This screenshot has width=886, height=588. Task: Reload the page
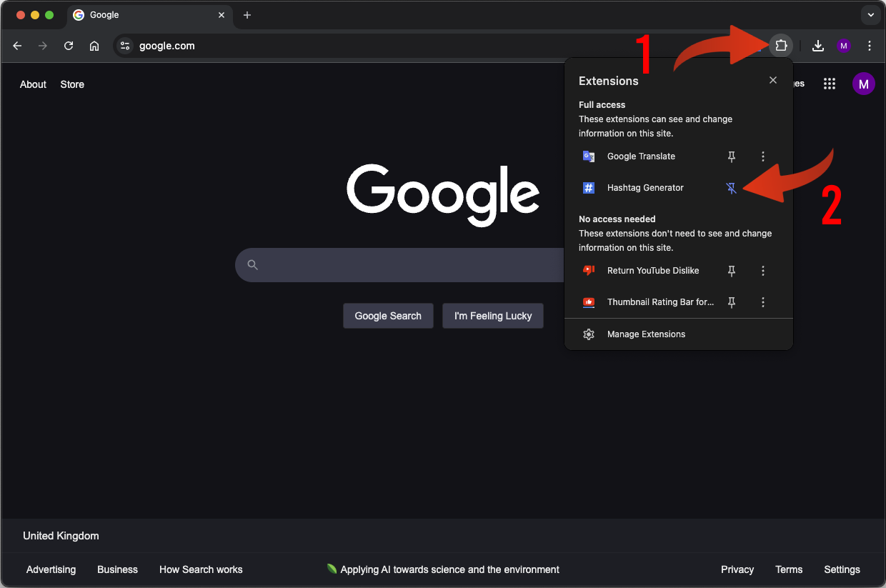point(69,46)
